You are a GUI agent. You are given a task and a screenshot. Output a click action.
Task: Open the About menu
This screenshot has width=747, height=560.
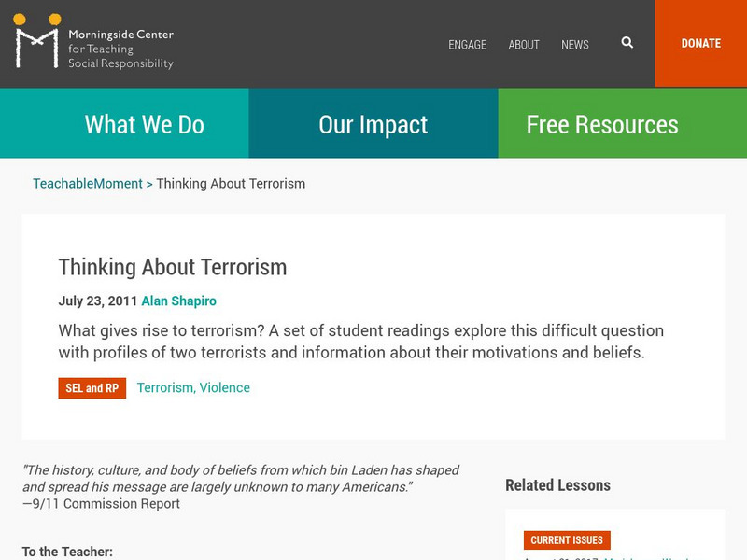(x=524, y=45)
